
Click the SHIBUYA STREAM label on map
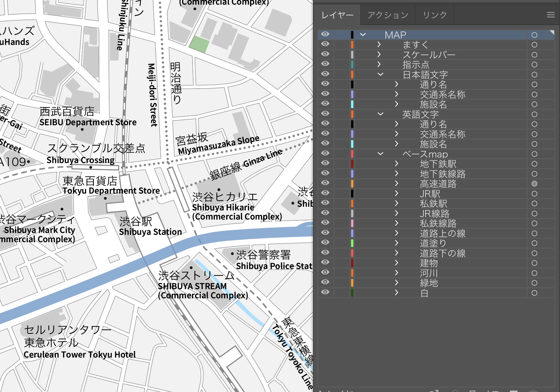point(192,286)
